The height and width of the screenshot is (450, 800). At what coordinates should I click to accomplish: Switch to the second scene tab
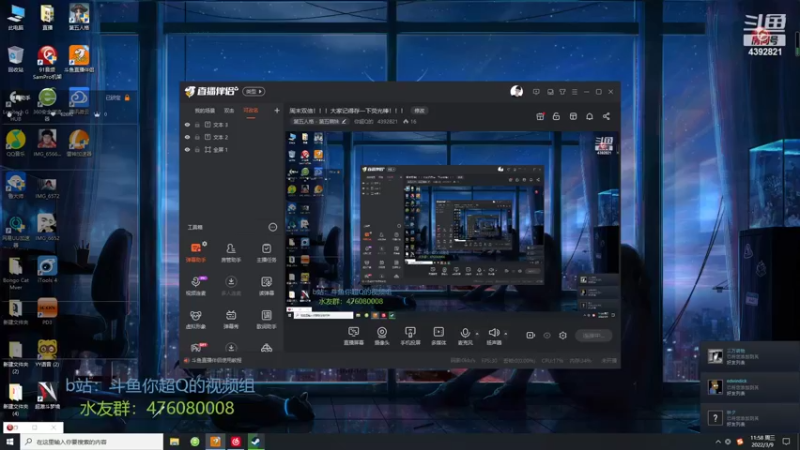click(229, 111)
